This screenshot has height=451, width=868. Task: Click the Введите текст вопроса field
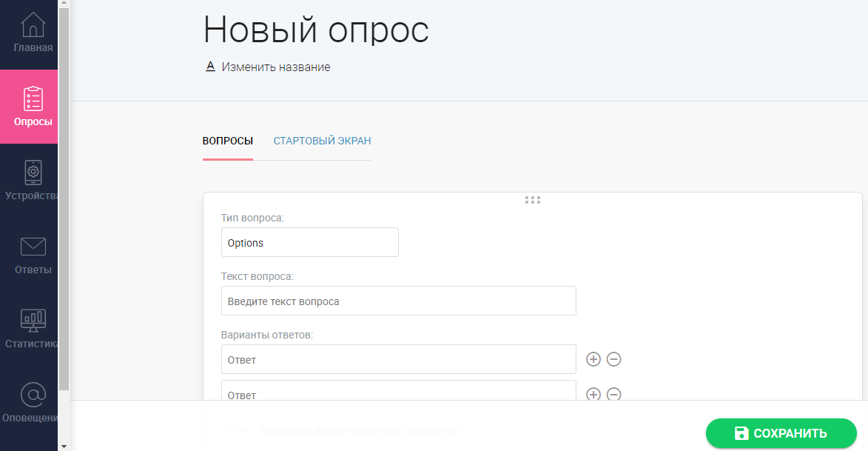point(398,300)
